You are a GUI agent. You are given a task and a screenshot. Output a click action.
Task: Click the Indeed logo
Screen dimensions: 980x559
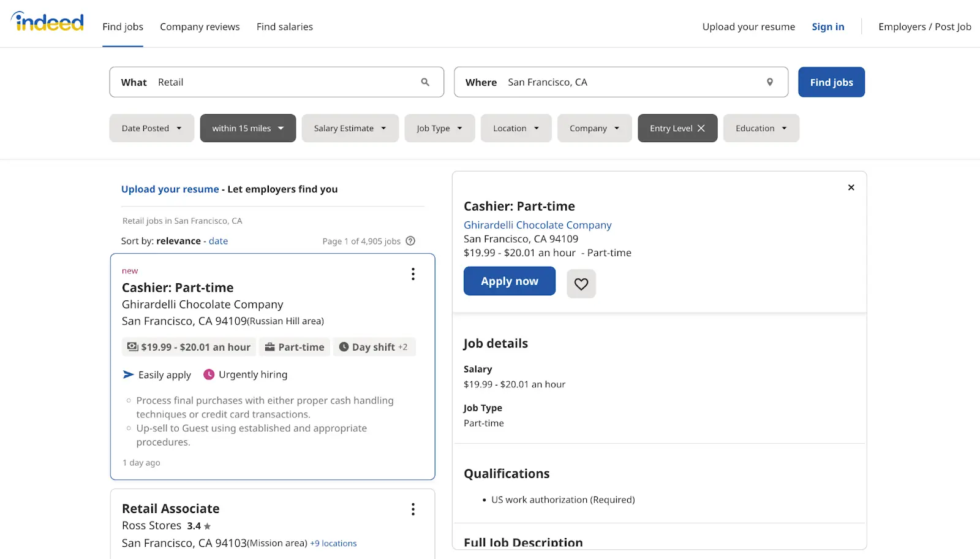[48, 22]
